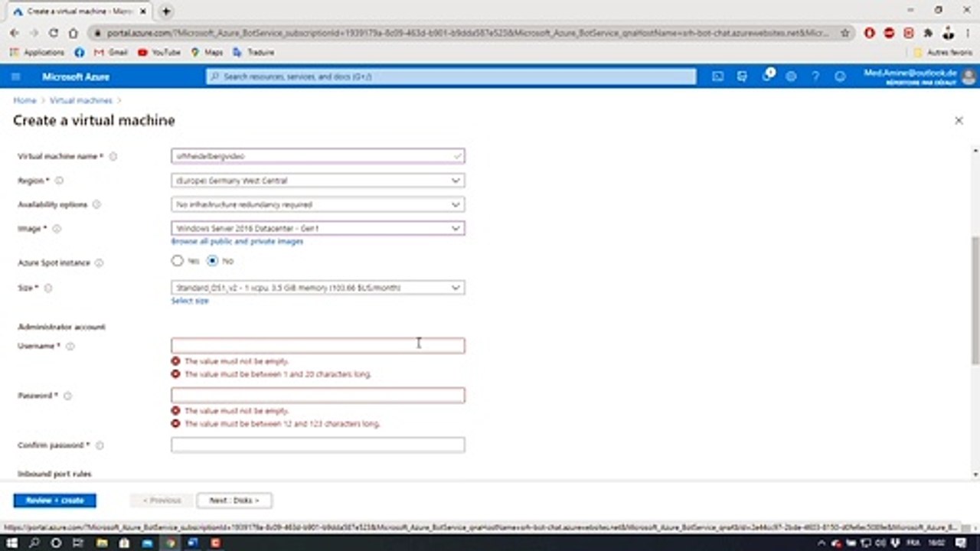Focus the Confirm password input field

tap(318, 445)
